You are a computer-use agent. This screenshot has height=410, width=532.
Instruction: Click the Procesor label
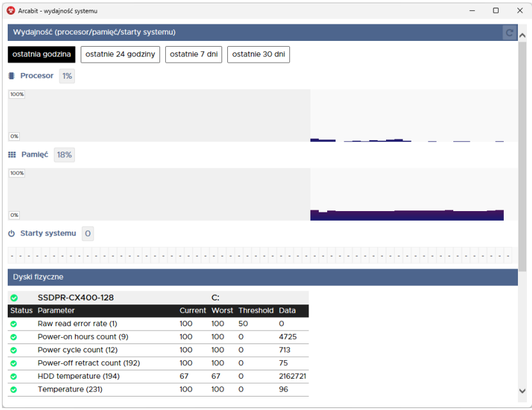click(x=36, y=75)
